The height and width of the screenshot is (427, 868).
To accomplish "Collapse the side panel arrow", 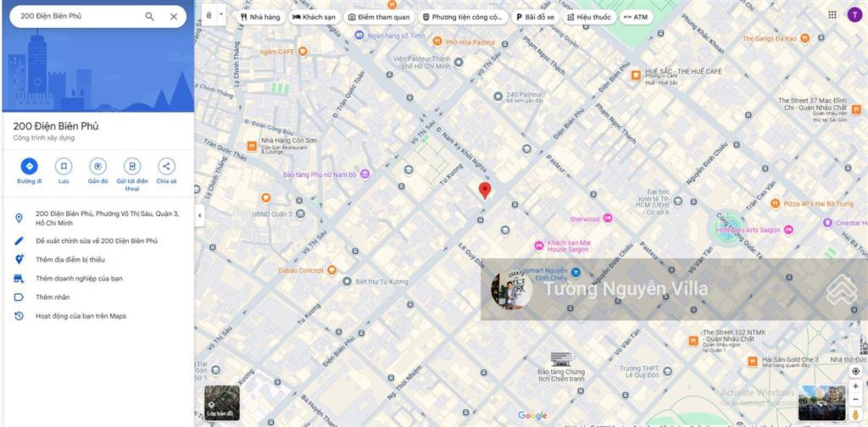I will [x=199, y=215].
